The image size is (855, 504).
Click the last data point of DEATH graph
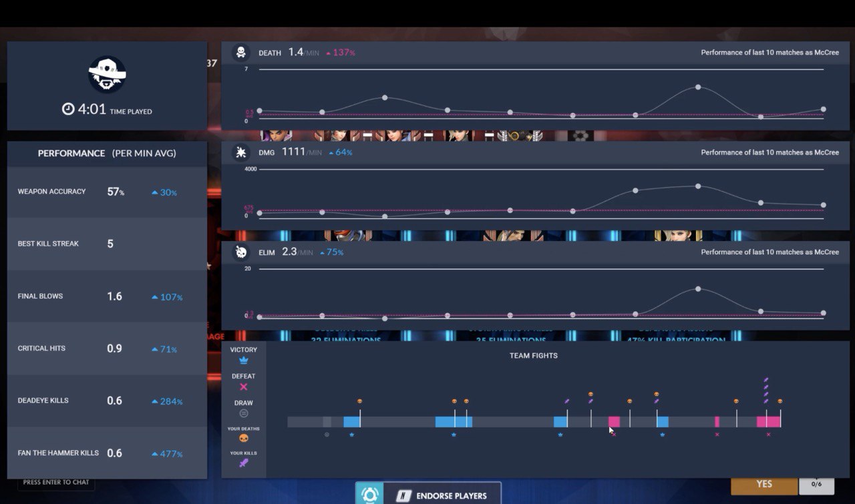coord(823,109)
